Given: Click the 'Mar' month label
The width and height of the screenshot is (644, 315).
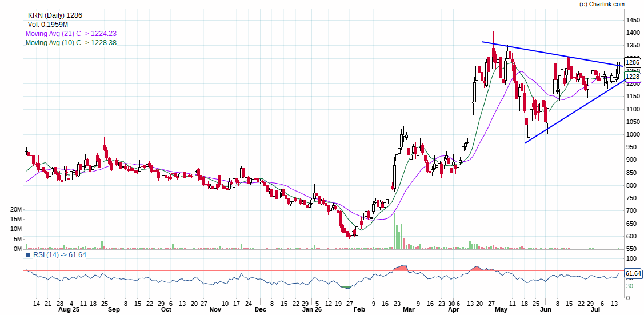Looking at the screenshot, I should coord(409,309).
